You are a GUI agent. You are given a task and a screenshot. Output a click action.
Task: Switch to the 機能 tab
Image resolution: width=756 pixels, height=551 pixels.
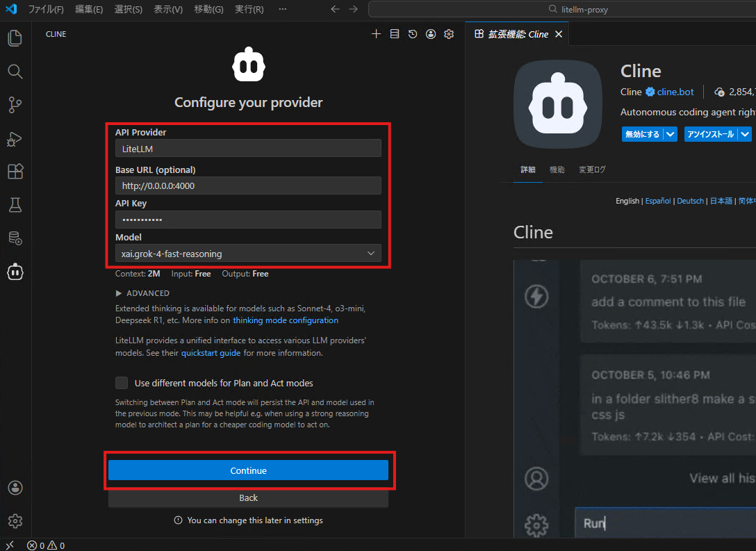click(x=557, y=170)
